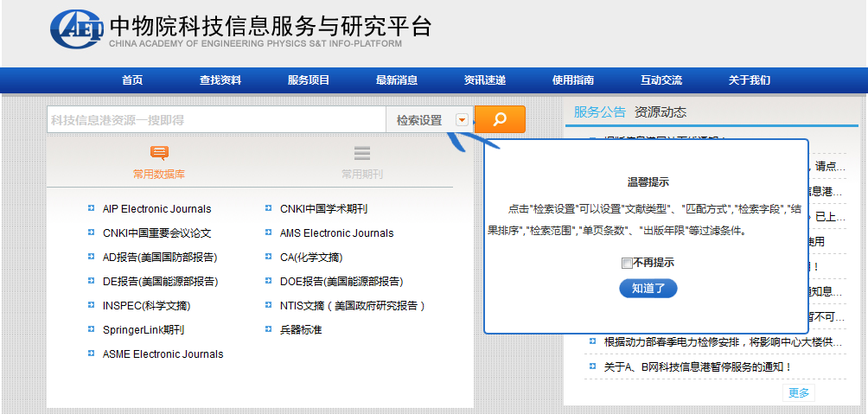Tick the 不再提示 checkbox

tap(627, 264)
